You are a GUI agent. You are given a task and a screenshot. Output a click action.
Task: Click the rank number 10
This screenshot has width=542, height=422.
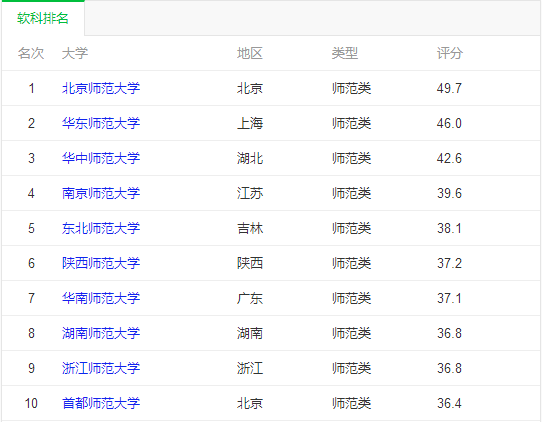tap(31, 403)
